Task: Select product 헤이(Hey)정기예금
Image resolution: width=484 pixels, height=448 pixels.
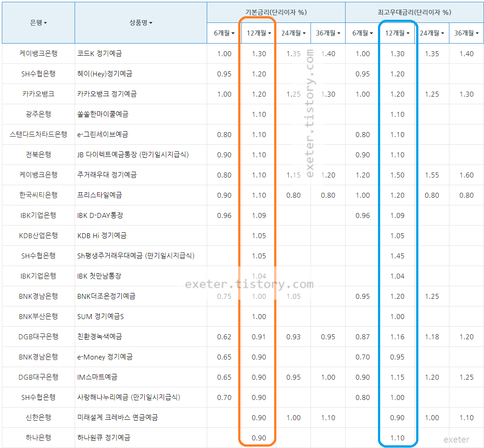Action: point(105,74)
